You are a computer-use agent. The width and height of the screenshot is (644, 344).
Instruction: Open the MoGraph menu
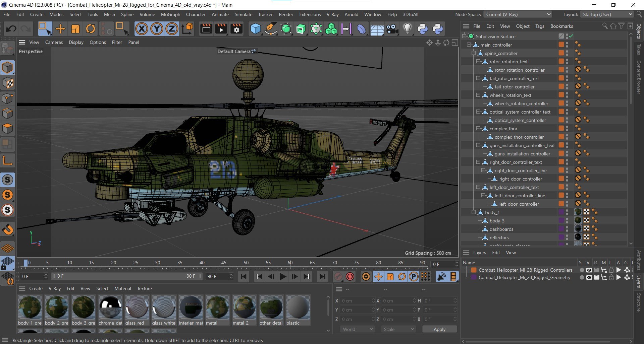(x=170, y=14)
